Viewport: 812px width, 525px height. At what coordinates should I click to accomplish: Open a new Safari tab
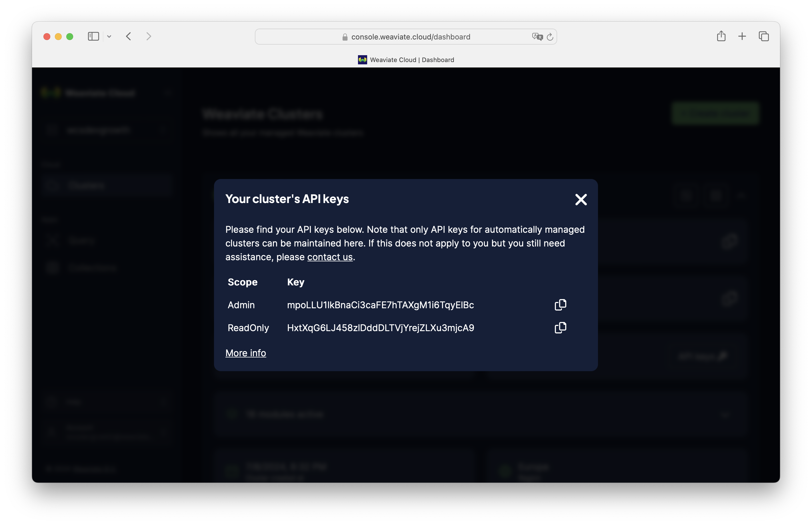pyautogui.click(x=742, y=36)
